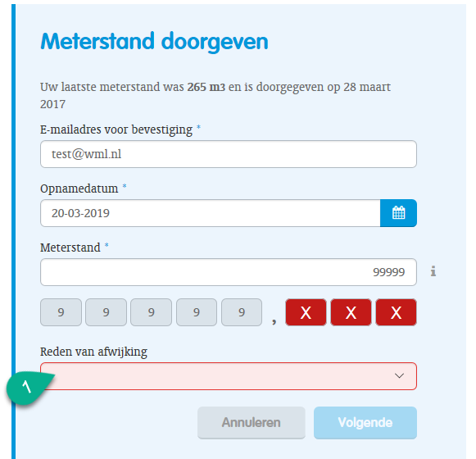Focus the E-mailadres voor bevestiging field
The image size is (476, 459).
click(229, 154)
